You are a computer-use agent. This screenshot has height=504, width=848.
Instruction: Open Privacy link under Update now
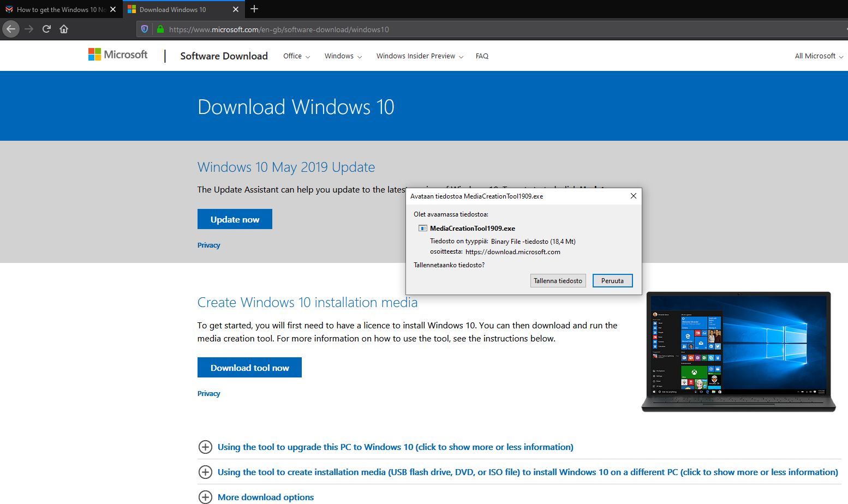click(x=209, y=245)
